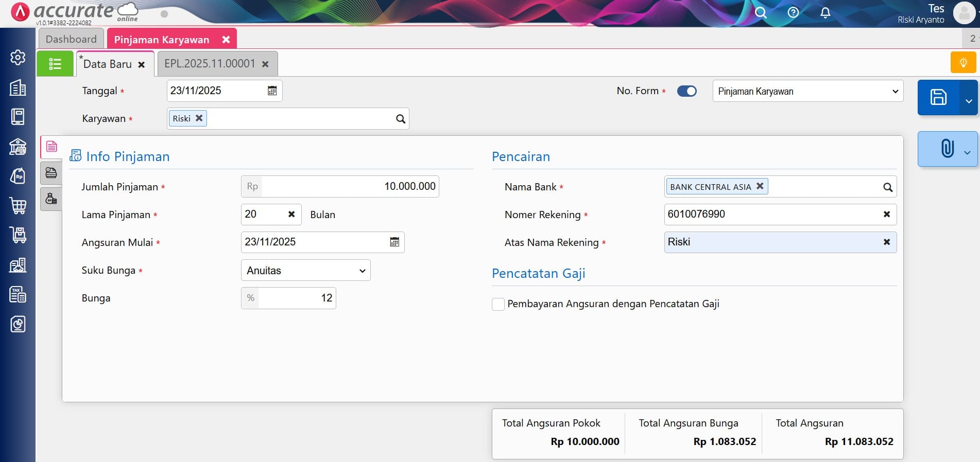Click the green list view icon
The image size is (980, 462).
[55, 64]
